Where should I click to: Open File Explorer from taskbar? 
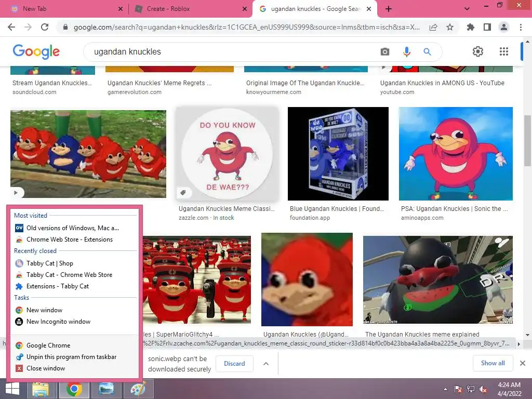click(x=41, y=389)
